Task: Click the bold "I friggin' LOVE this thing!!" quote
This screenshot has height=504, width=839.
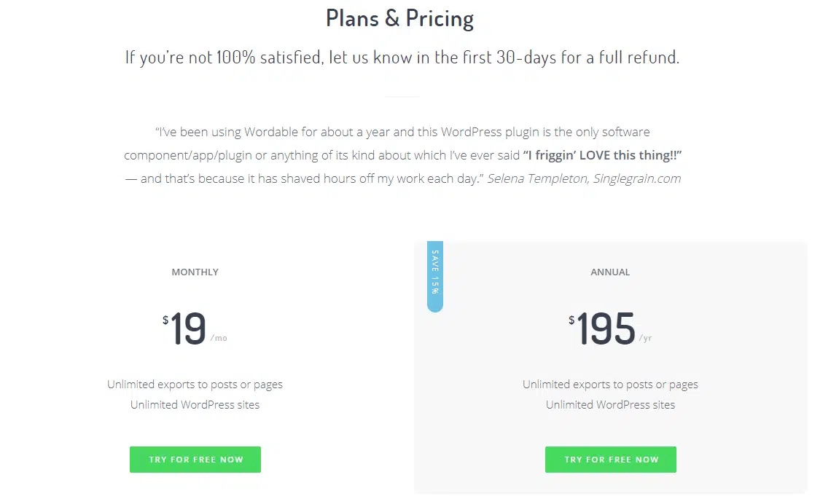Action: pyautogui.click(x=602, y=155)
